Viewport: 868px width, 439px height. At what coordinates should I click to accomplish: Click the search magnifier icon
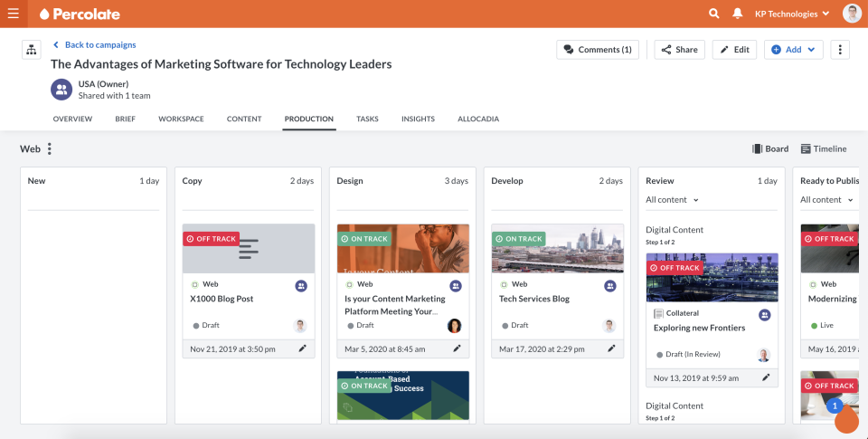point(714,14)
